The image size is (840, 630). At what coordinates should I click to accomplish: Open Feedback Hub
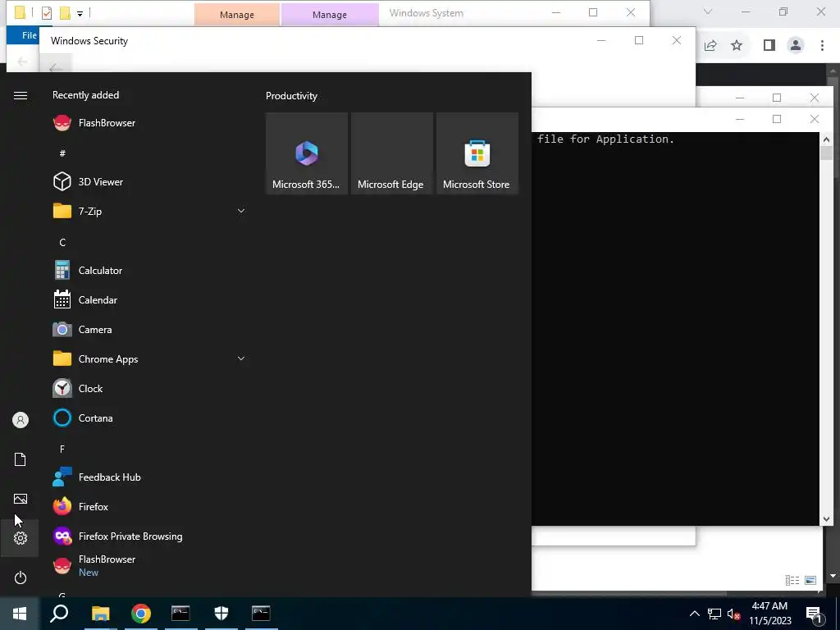click(148, 477)
